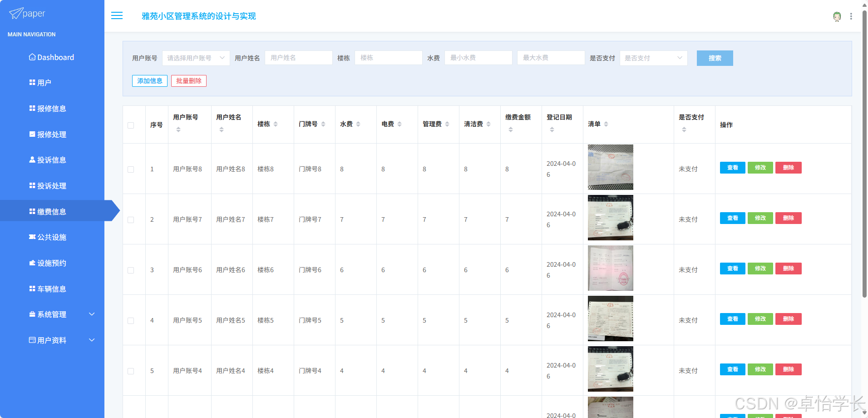Open 车辆信息 in the sidebar

(x=52, y=289)
